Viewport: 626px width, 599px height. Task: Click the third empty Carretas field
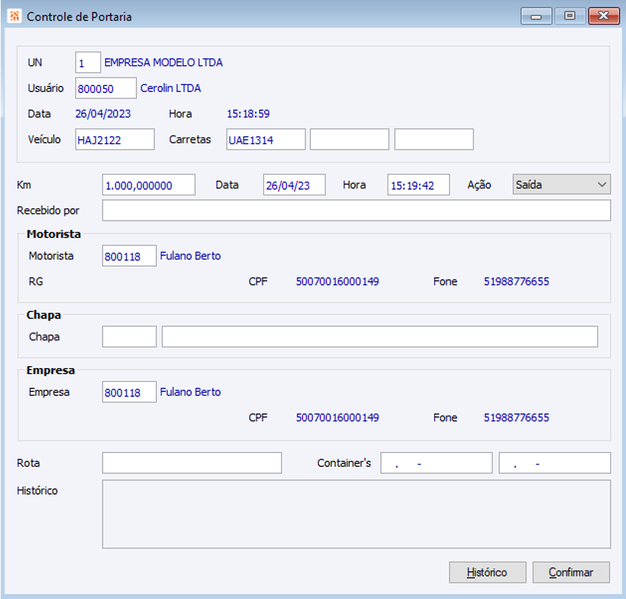pyautogui.click(x=434, y=139)
